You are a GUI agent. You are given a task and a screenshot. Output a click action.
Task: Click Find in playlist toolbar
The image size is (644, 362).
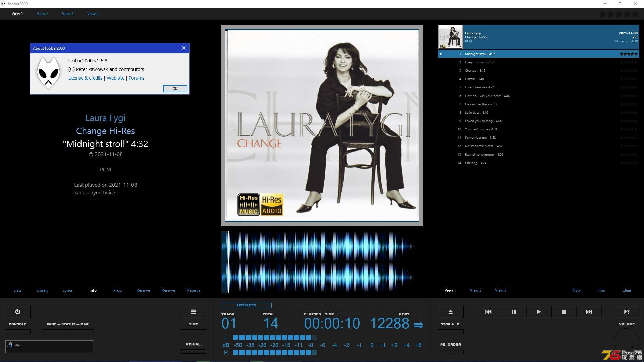pos(601,290)
